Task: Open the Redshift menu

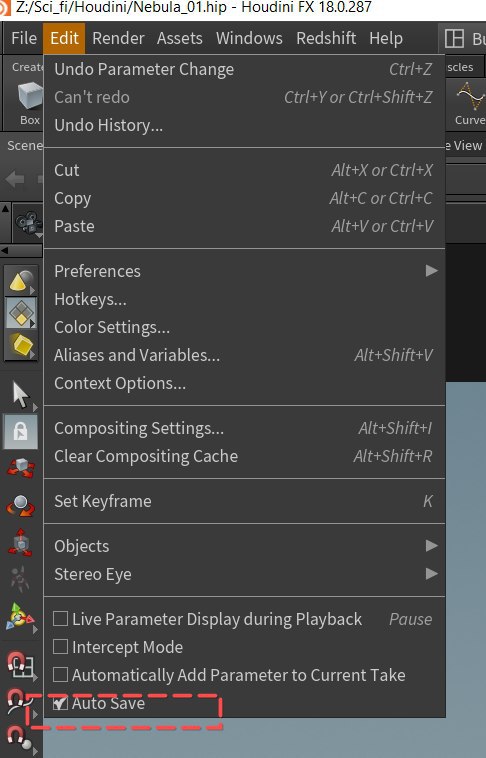Action: (326, 38)
